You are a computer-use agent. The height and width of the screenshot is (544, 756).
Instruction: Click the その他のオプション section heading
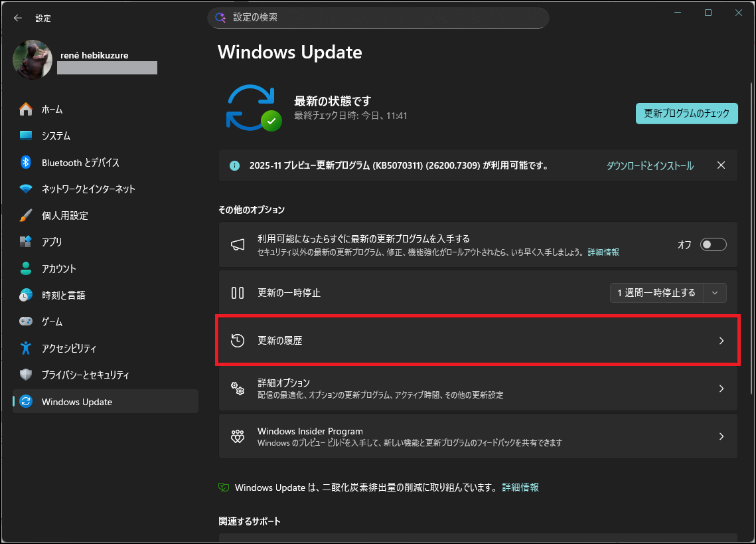[252, 210]
